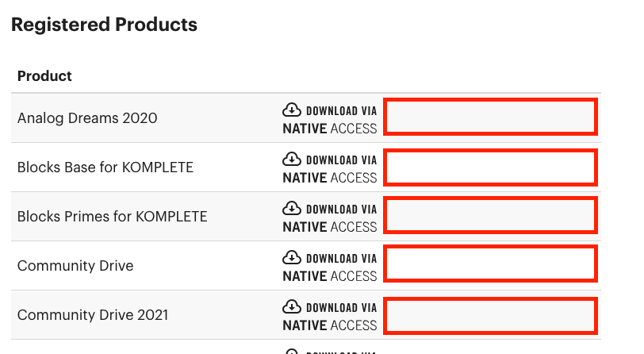Screen dimensions: 644x354
Task: Click the Product column header
Action: click(x=44, y=76)
